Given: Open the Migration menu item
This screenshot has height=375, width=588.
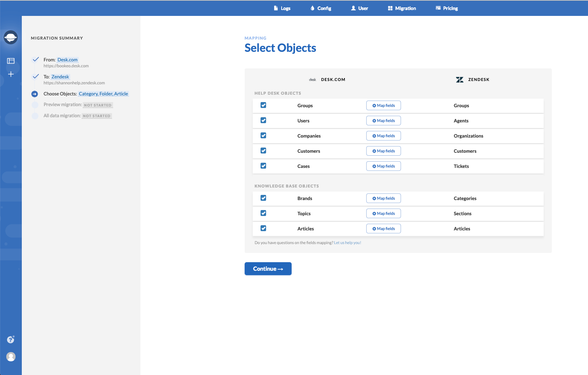Looking at the screenshot, I should 402,8.
